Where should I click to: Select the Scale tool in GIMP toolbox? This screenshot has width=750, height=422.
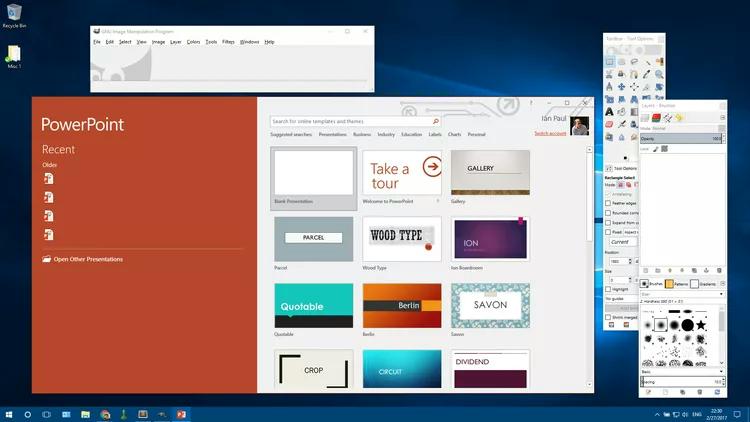point(609,99)
